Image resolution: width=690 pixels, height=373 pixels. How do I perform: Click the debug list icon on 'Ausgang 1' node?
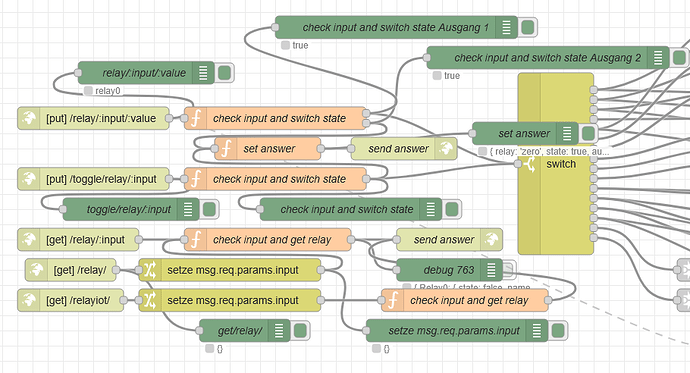pyautogui.click(x=506, y=27)
